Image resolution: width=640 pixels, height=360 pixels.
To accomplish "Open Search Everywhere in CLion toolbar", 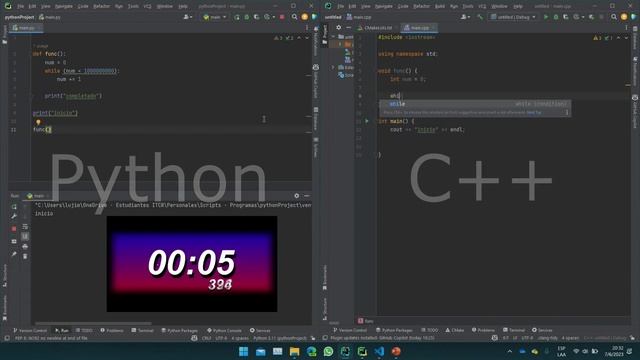I will 614,17.
